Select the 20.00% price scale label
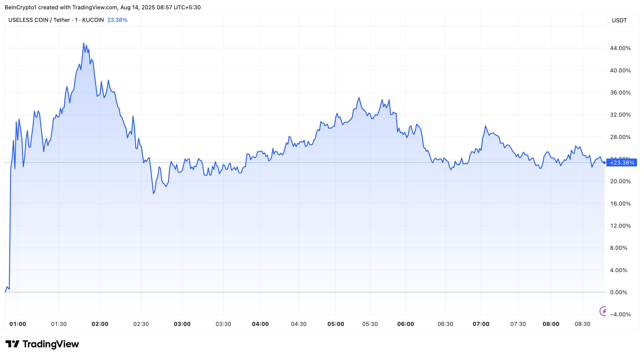 point(620,181)
